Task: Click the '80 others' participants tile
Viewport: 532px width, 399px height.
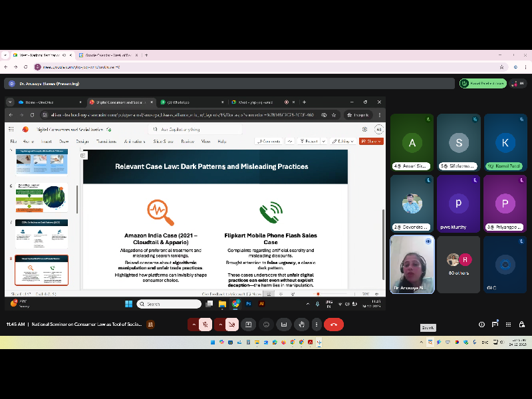Action: click(x=458, y=264)
